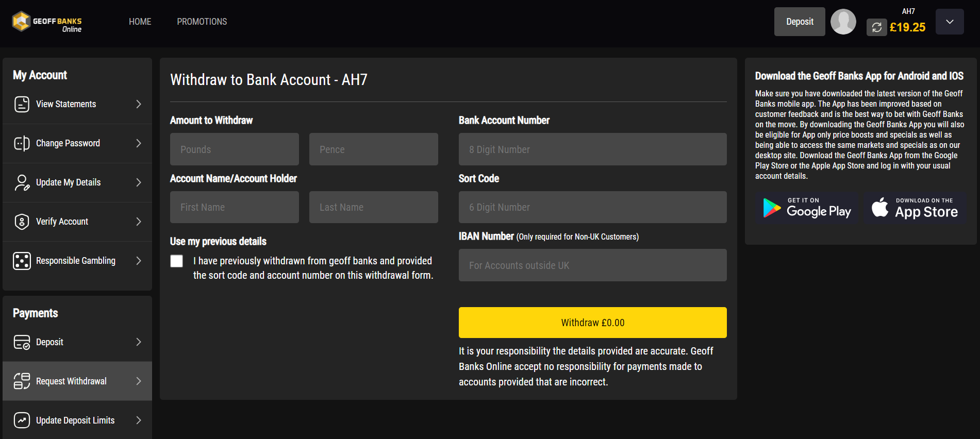
Task: Open the PROMOTIONS menu item
Action: [202, 22]
